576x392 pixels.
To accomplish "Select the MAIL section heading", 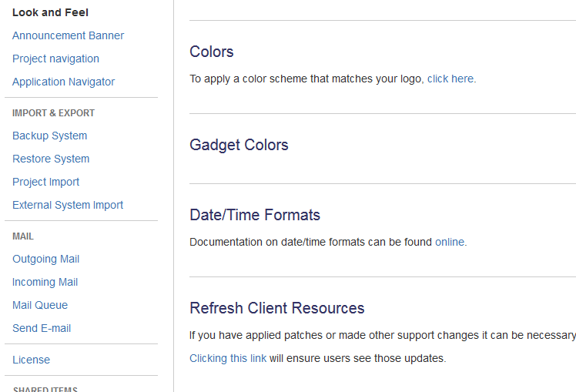I will point(23,236).
